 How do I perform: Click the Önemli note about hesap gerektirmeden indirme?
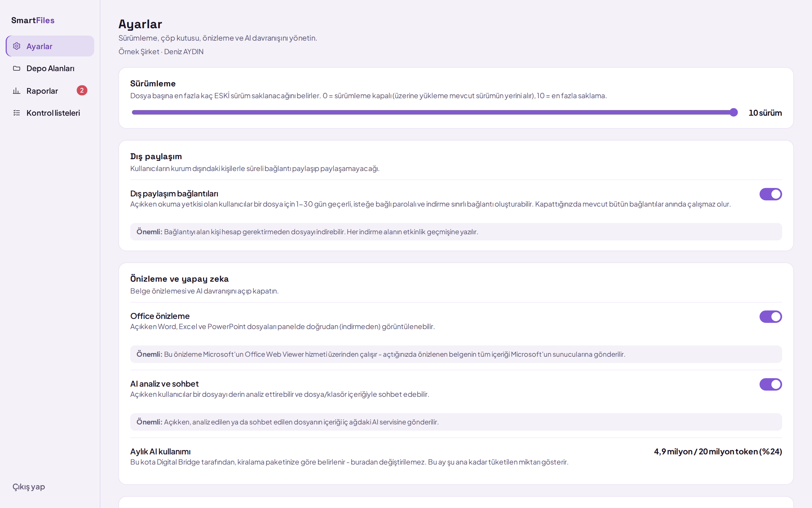456,232
